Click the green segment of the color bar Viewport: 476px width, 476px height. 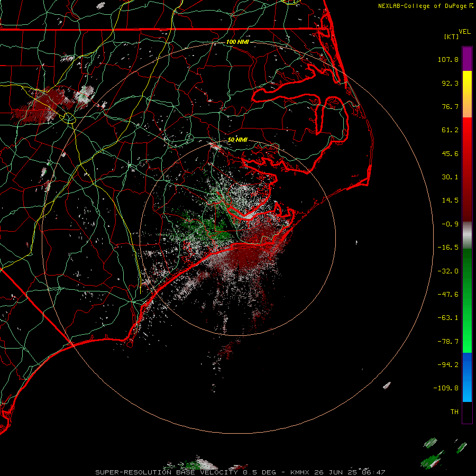467,300
